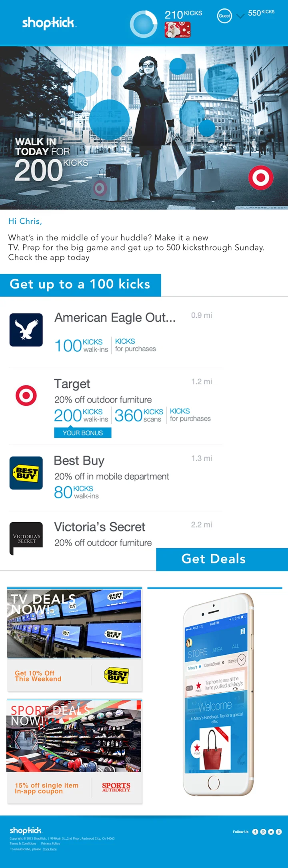Open the Sport Deals Now store image

pyautogui.click(x=74, y=736)
